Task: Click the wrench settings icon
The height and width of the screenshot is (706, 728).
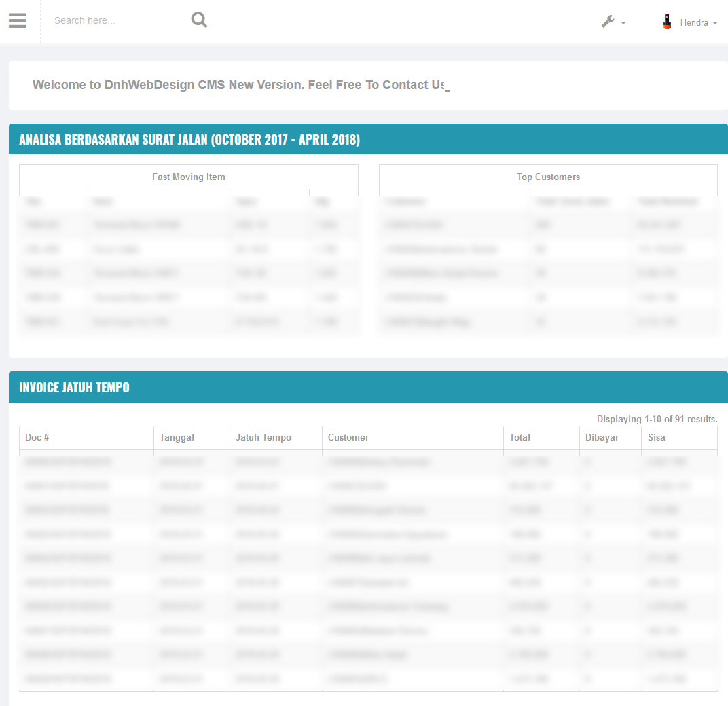Action: pyautogui.click(x=608, y=22)
